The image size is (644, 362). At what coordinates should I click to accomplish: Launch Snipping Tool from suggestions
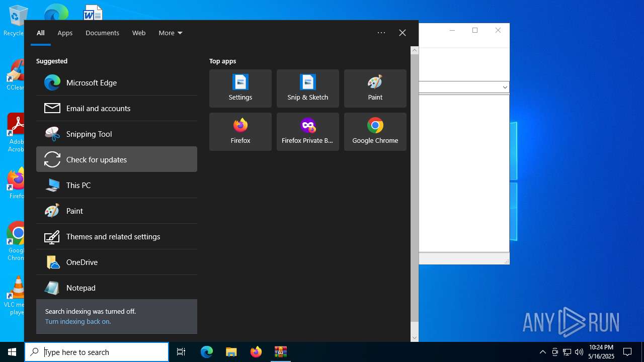point(117,134)
